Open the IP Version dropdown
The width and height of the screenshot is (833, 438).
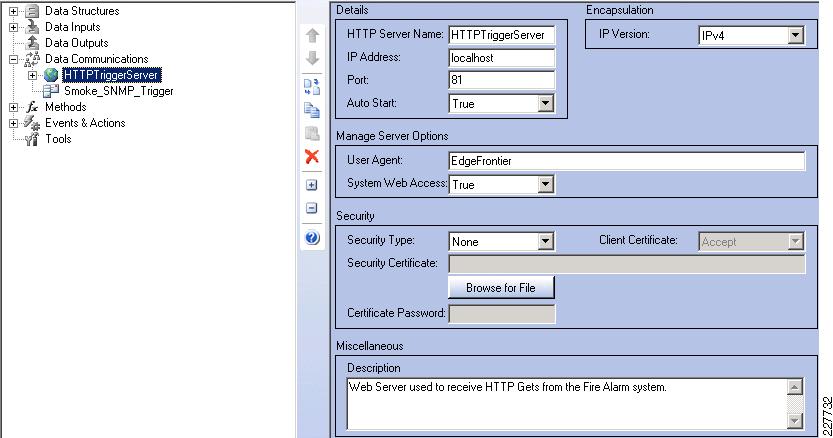point(795,35)
